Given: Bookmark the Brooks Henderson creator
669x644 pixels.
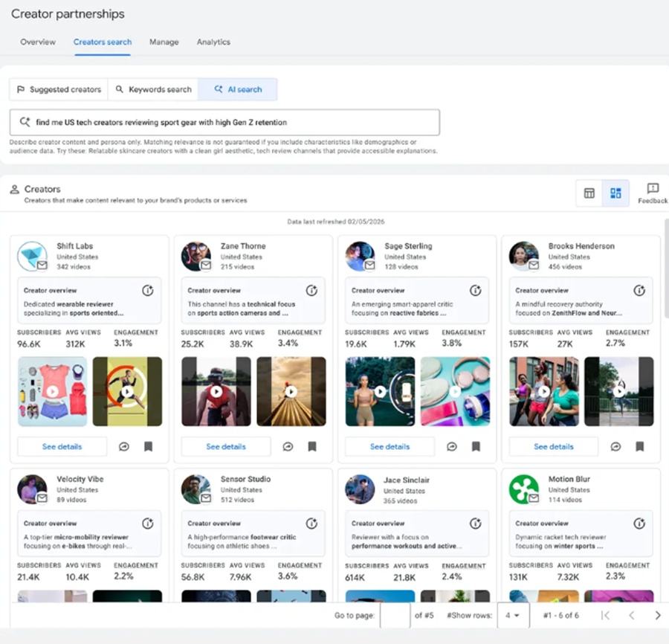Looking at the screenshot, I should click(639, 447).
